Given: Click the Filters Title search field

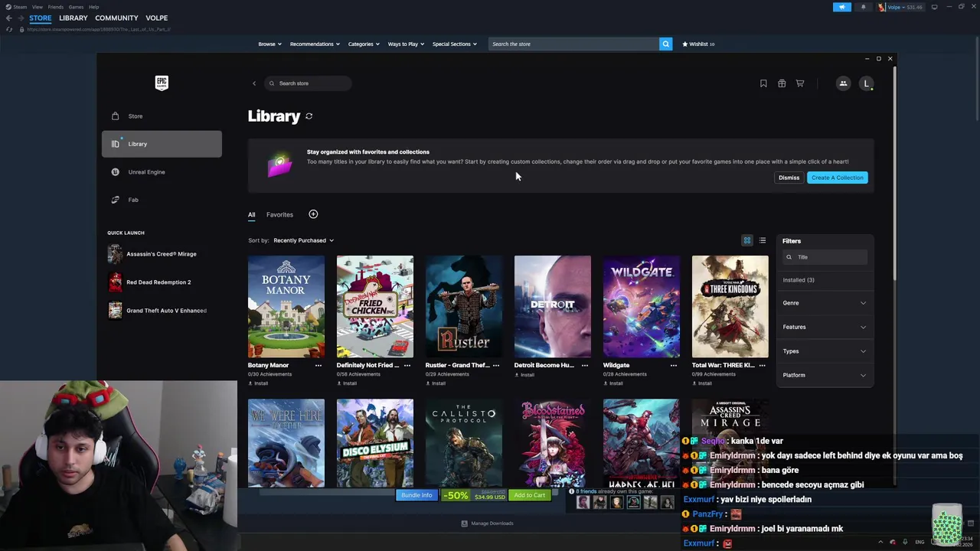Looking at the screenshot, I should [825, 257].
